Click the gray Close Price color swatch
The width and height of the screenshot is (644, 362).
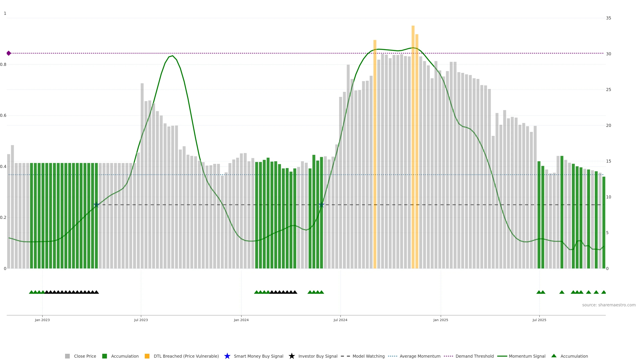click(x=67, y=356)
